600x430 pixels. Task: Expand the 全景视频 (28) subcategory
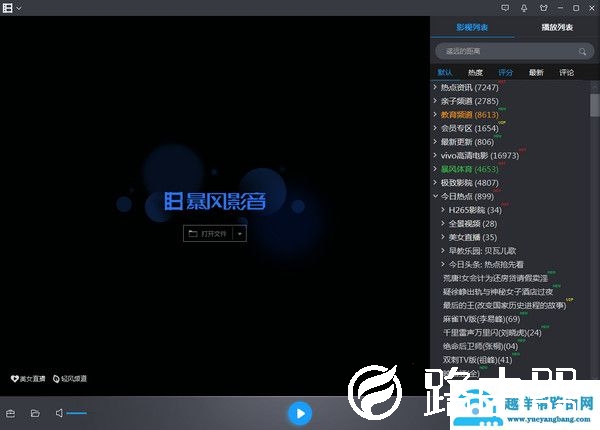tap(443, 223)
